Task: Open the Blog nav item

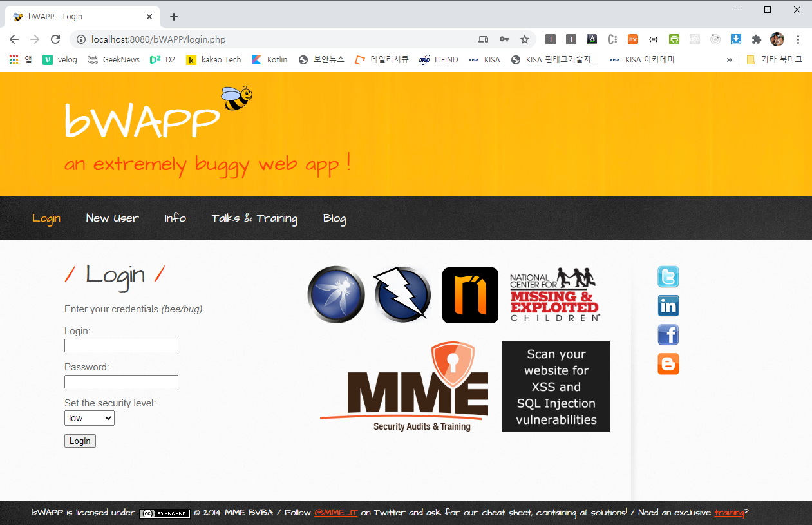Action: click(335, 218)
